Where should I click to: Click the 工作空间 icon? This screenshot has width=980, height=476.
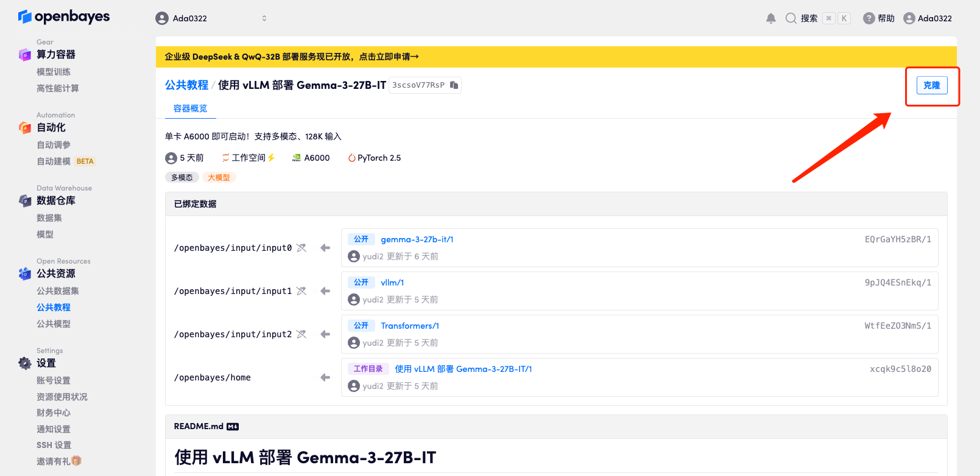tap(226, 158)
